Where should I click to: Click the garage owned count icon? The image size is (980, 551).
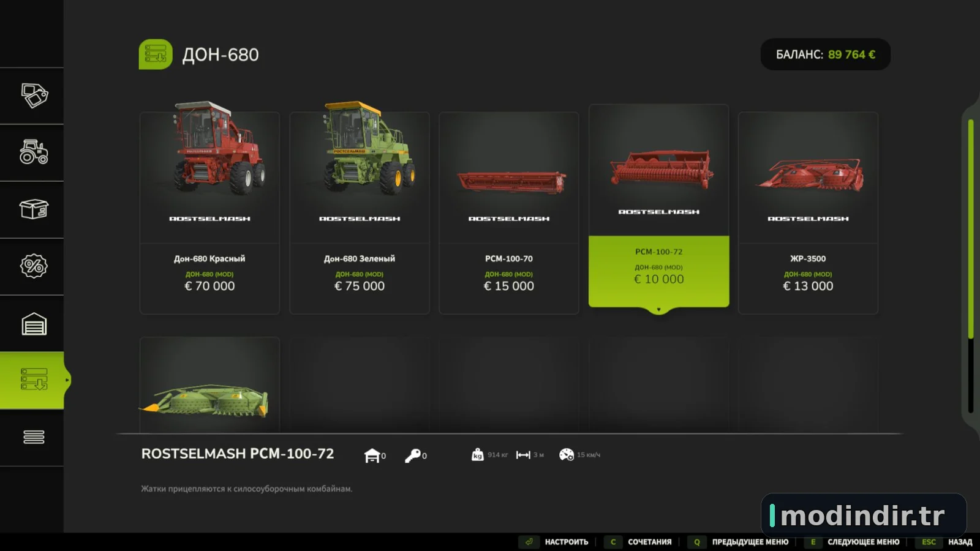coord(372,455)
